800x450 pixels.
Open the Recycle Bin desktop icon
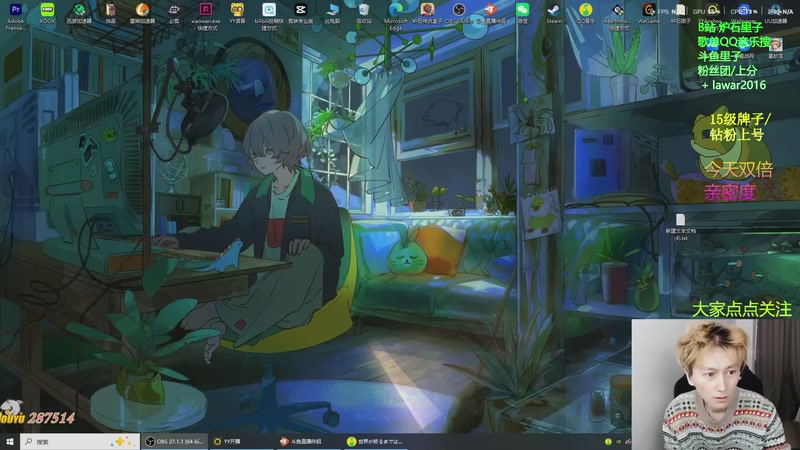[364, 14]
